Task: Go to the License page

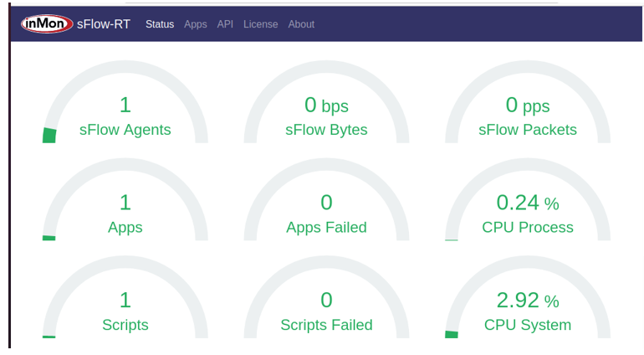Action: (x=260, y=24)
